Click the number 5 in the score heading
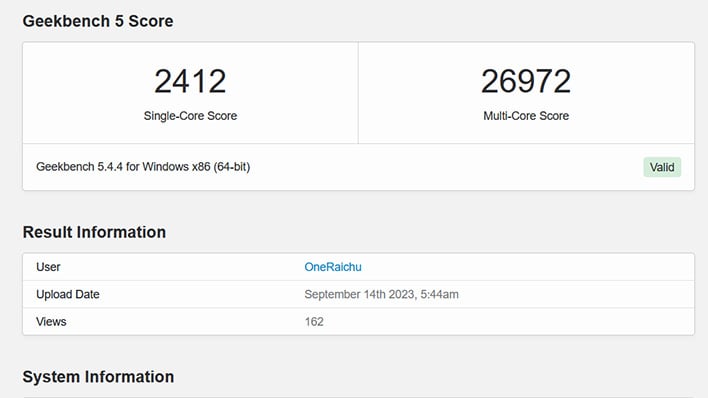This screenshot has height=398, width=708. (x=119, y=21)
